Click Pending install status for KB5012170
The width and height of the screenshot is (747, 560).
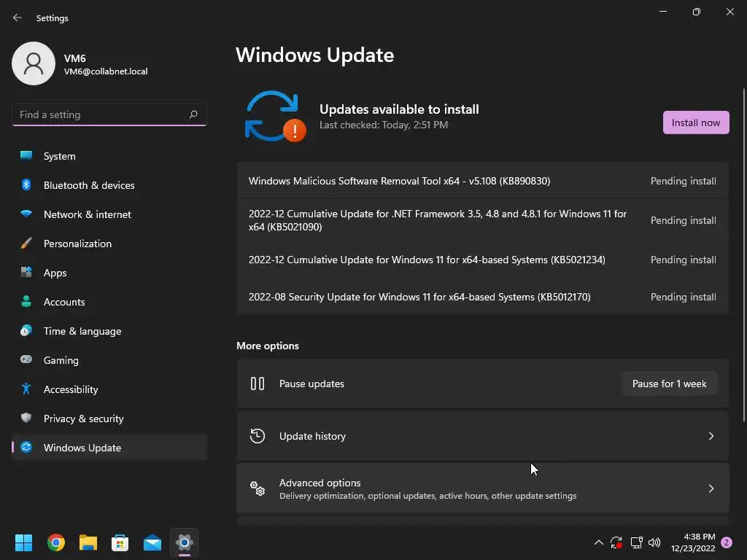click(x=683, y=297)
